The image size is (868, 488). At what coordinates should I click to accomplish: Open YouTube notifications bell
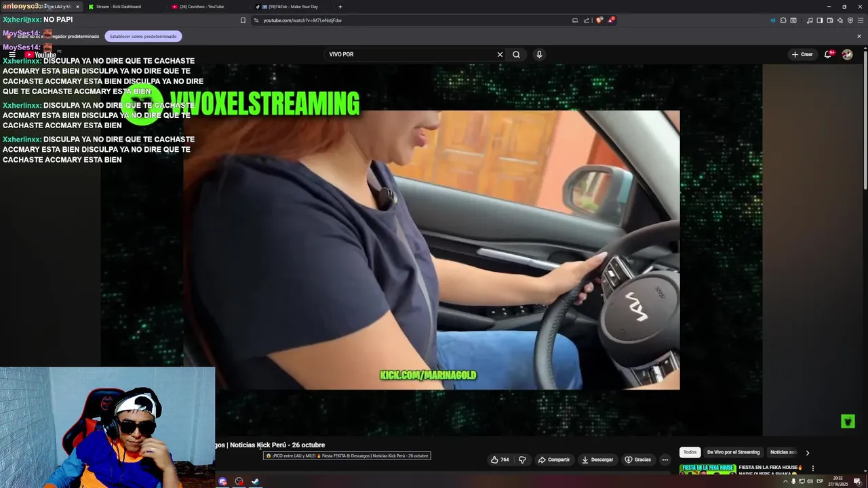[828, 54]
